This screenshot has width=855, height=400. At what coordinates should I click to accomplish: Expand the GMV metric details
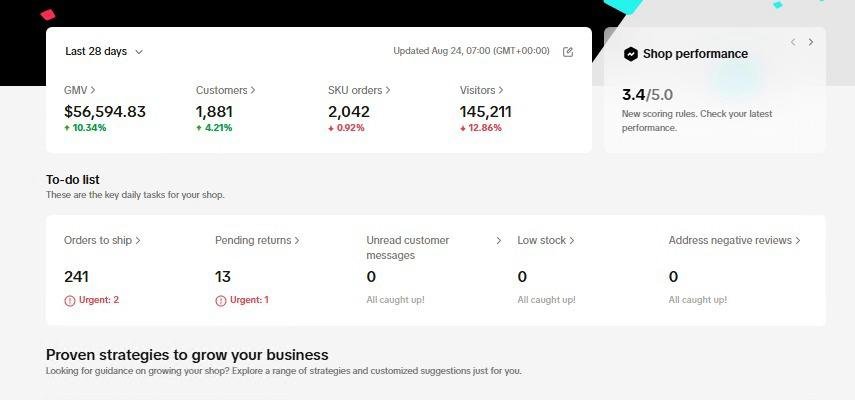[x=80, y=90]
